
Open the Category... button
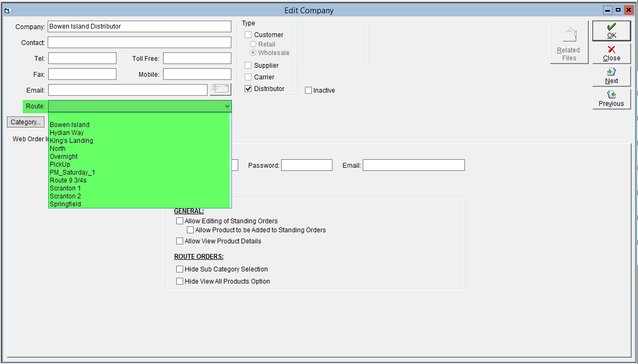pyautogui.click(x=25, y=122)
